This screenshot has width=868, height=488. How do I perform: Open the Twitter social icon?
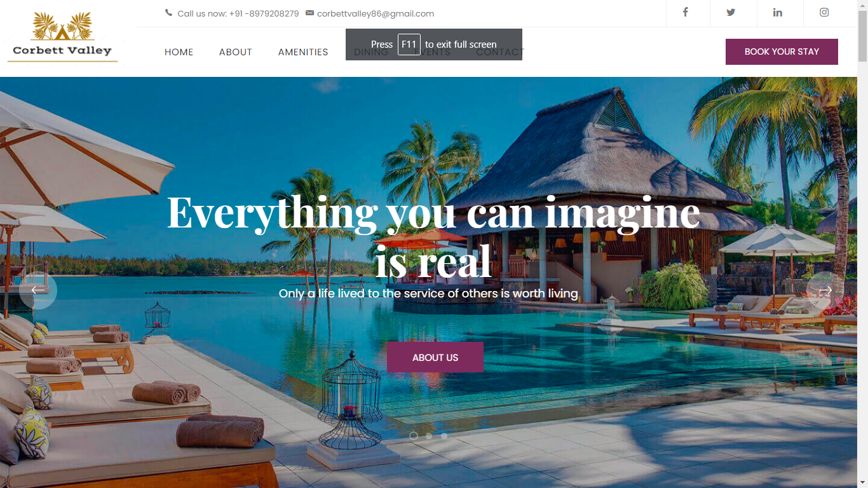(x=731, y=12)
